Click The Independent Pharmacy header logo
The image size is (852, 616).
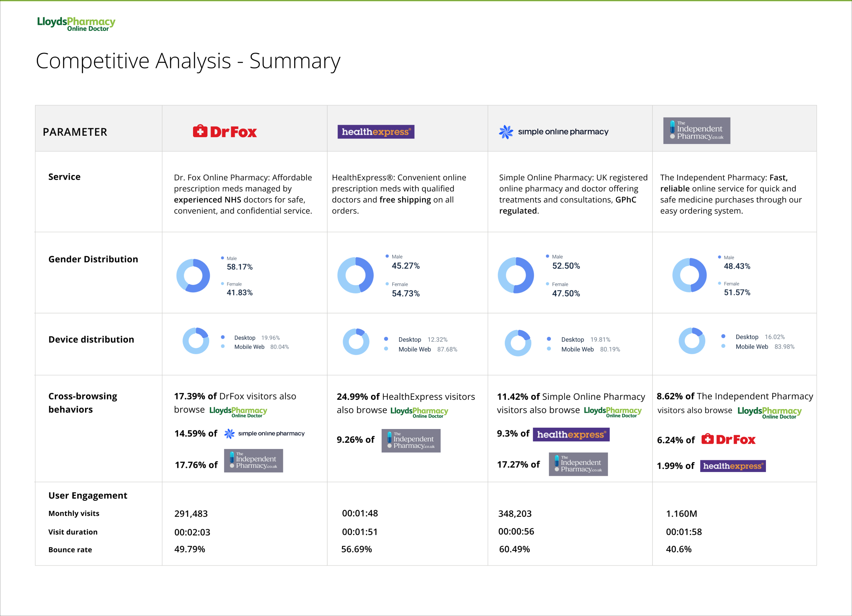coord(696,131)
